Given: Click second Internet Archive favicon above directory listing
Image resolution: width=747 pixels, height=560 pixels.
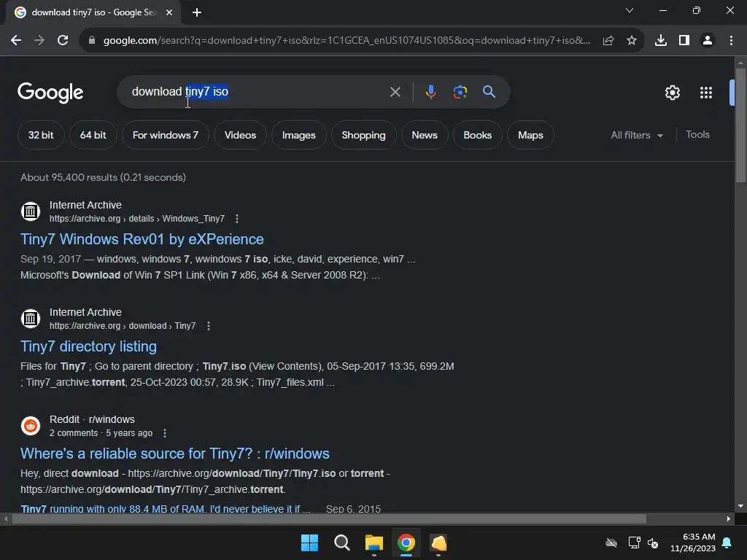Looking at the screenshot, I should tap(31, 318).
